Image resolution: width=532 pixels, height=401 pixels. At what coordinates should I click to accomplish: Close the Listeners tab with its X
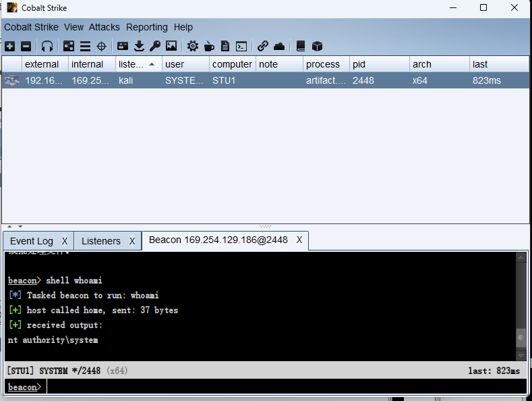(132, 241)
